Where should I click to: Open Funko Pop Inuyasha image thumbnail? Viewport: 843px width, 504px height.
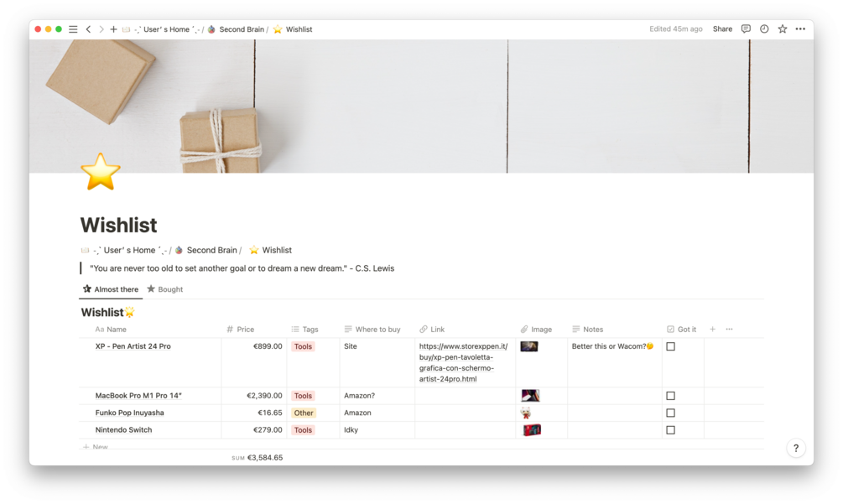pyautogui.click(x=526, y=413)
